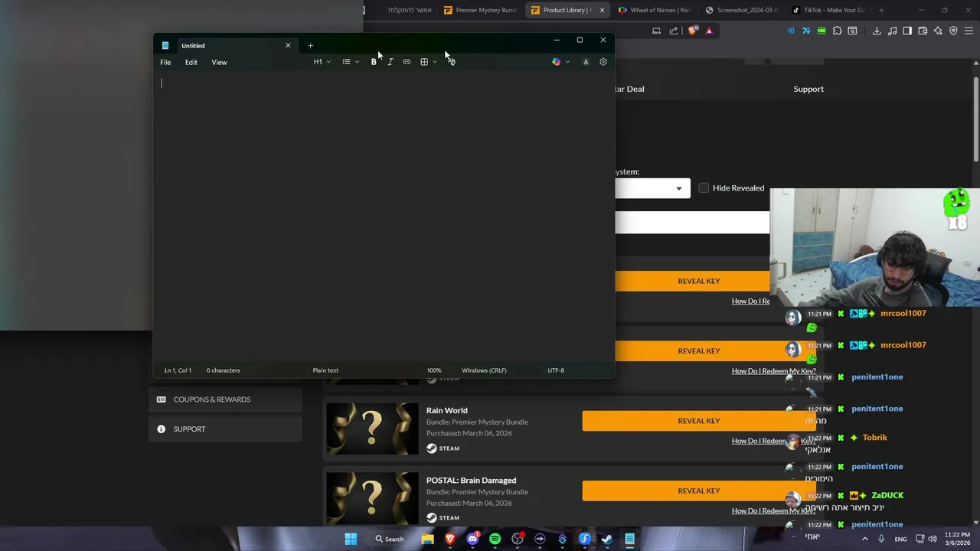The height and width of the screenshot is (551, 980).
Task: Open the File menu in Notepad
Action: click(165, 62)
